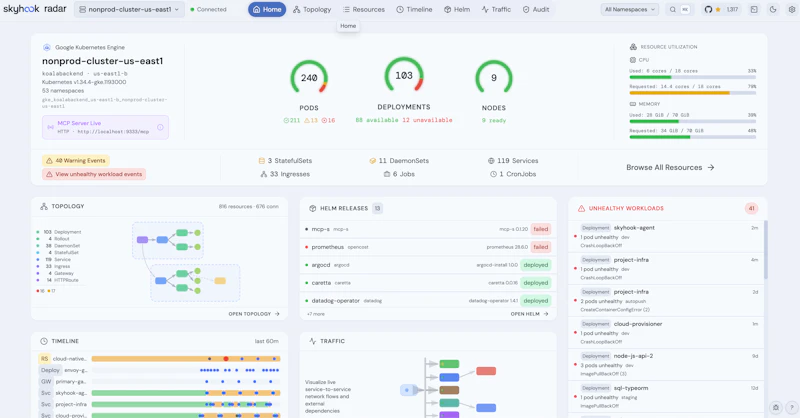Click the Google Kubernetes Engine logo icon
This screenshot has width=800, height=418.
46,47
